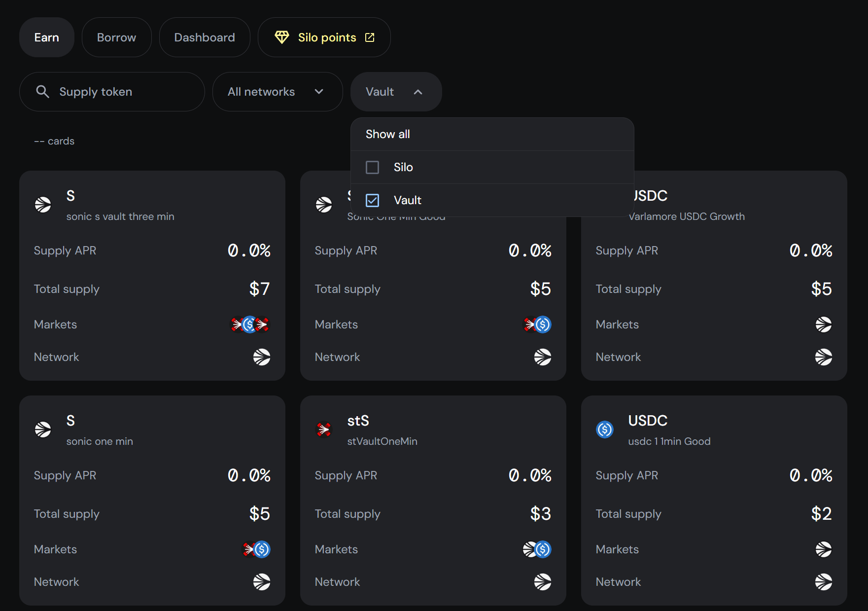Uncheck the Vault checkbox filter
This screenshot has height=611, width=868.
coord(373,201)
